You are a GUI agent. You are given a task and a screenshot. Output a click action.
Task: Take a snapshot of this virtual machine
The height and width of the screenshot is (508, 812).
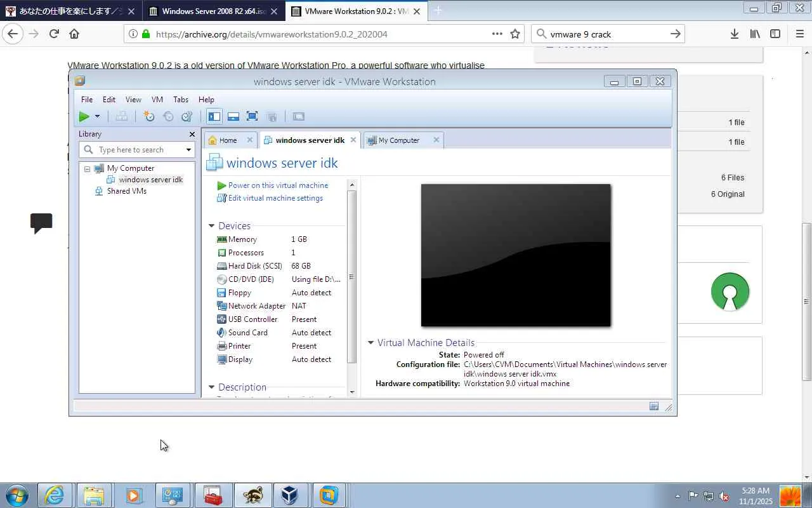(149, 116)
